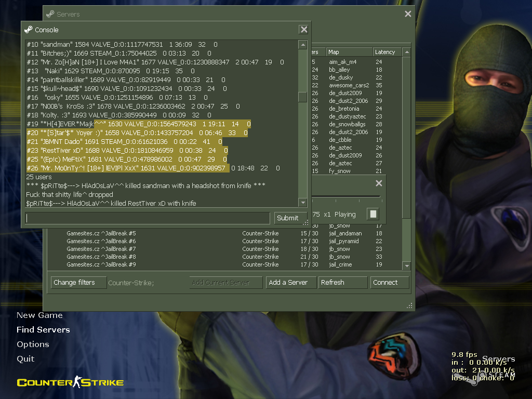This screenshot has height=399, width=532.
Task: Select the de_dusky map row
Action: point(356,77)
